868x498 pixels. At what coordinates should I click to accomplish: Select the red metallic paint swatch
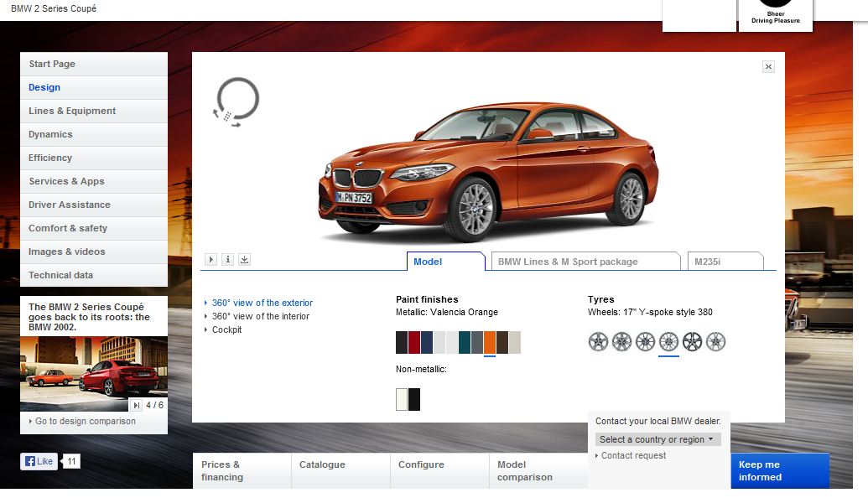coord(414,342)
